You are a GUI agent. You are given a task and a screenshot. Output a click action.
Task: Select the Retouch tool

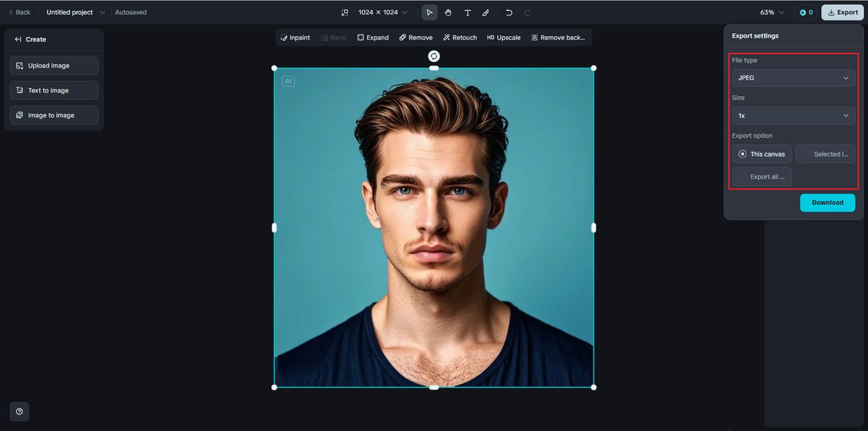pos(460,37)
